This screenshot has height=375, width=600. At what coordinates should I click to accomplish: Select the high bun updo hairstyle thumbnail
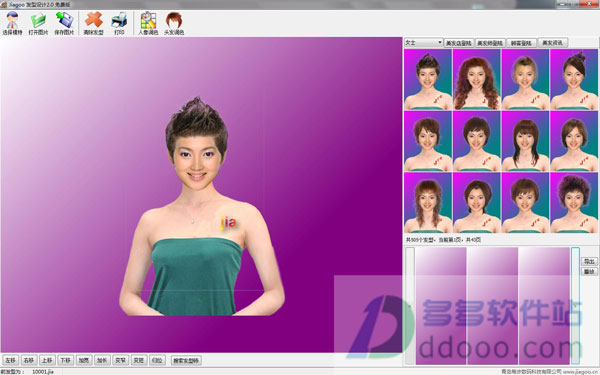[574, 80]
